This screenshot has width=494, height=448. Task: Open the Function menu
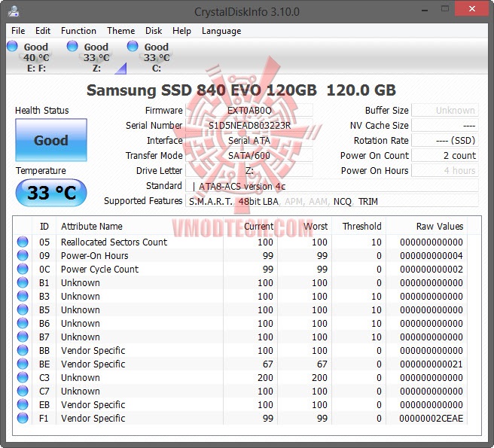pos(78,31)
